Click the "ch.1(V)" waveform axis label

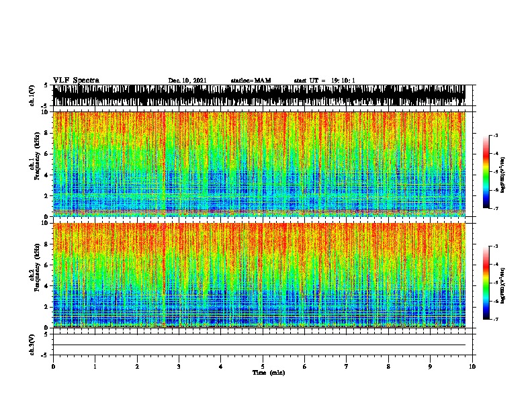[32, 95]
